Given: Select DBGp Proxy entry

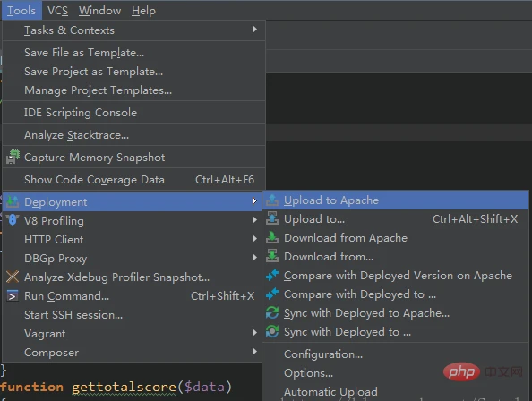Looking at the screenshot, I should click(133, 259).
